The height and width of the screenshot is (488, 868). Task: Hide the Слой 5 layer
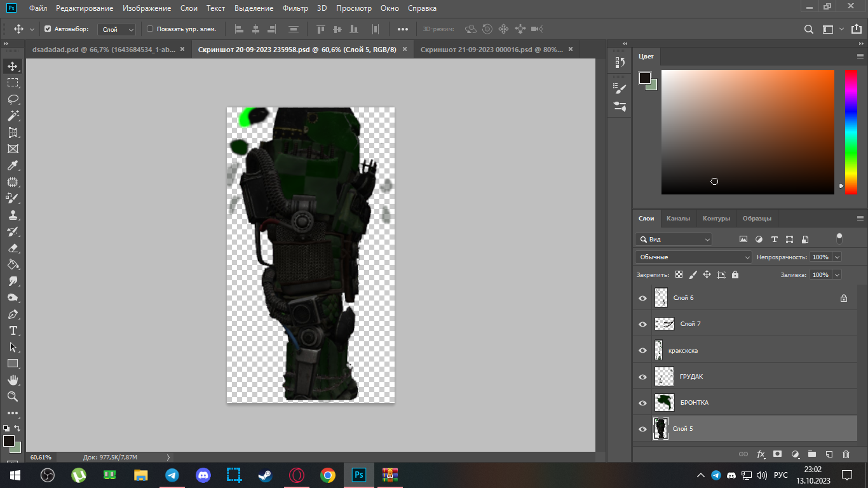[642, 429]
